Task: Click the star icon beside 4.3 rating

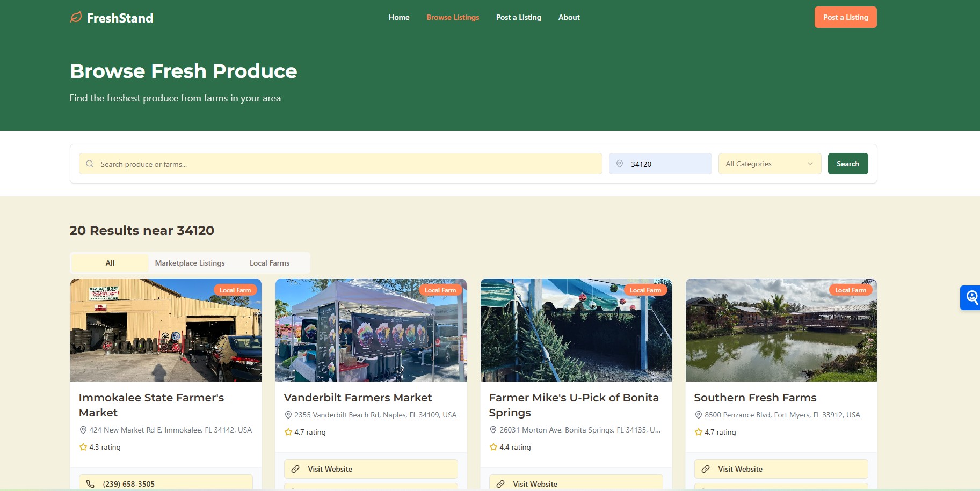Action: pos(83,447)
